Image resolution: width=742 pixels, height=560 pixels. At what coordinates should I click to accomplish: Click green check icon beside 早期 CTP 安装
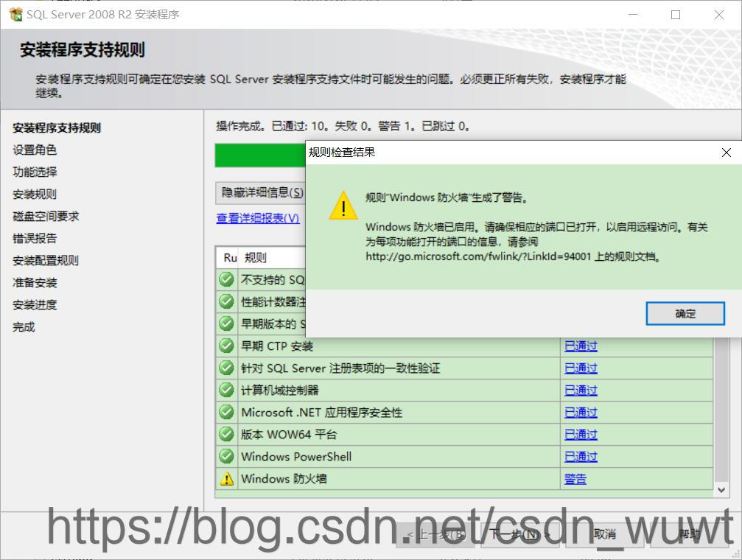pyautogui.click(x=227, y=346)
